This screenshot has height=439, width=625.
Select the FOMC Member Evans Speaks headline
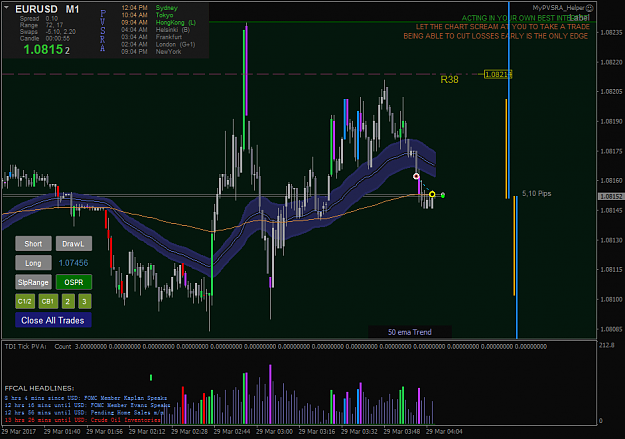point(88,405)
